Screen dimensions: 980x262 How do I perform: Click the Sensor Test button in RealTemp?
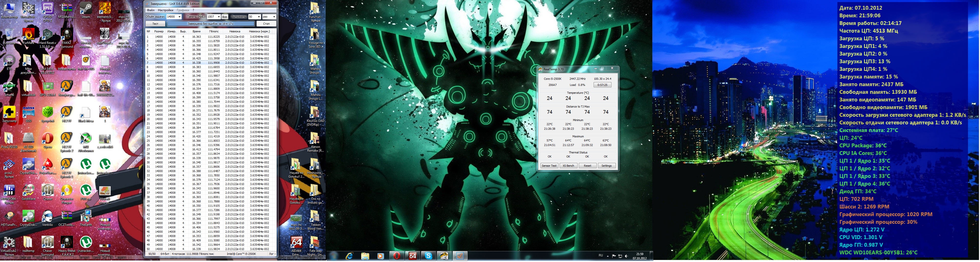point(549,166)
